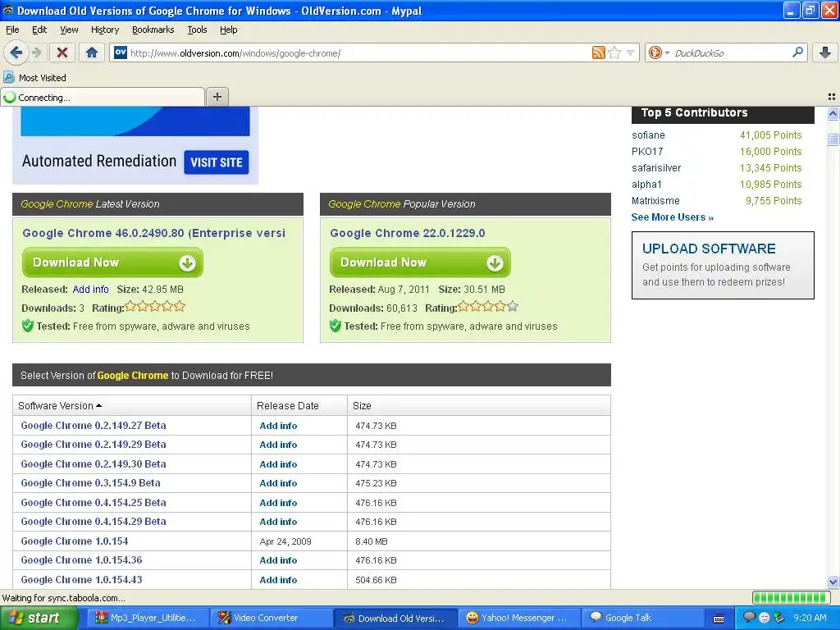The height and width of the screenshot is (630, 840).
Task: Rate the Latest Version using its stars
Action: (x=155, y=307)
